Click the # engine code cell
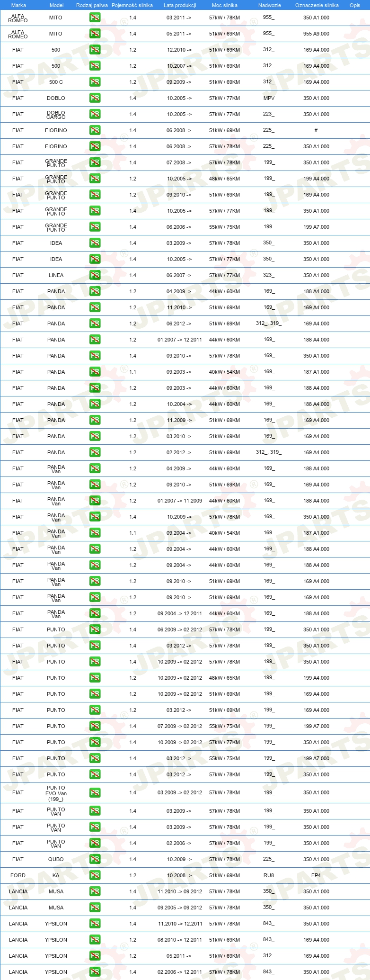The image size is (370, 980). 316,130
